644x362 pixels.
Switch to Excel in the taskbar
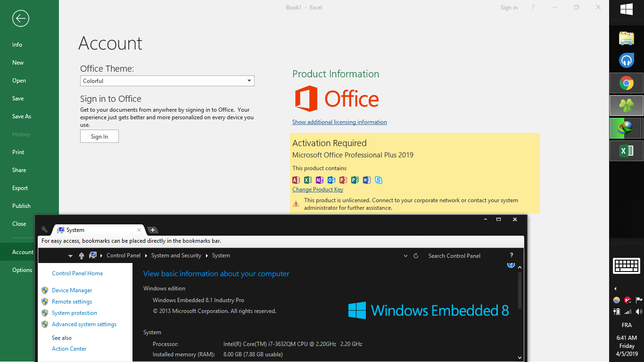coord(627,150)
